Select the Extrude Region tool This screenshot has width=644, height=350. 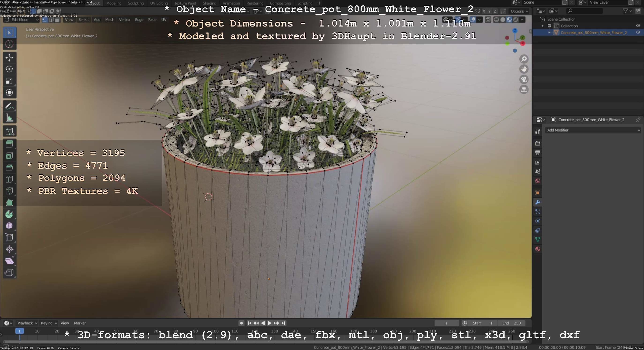tap(10, 144)
